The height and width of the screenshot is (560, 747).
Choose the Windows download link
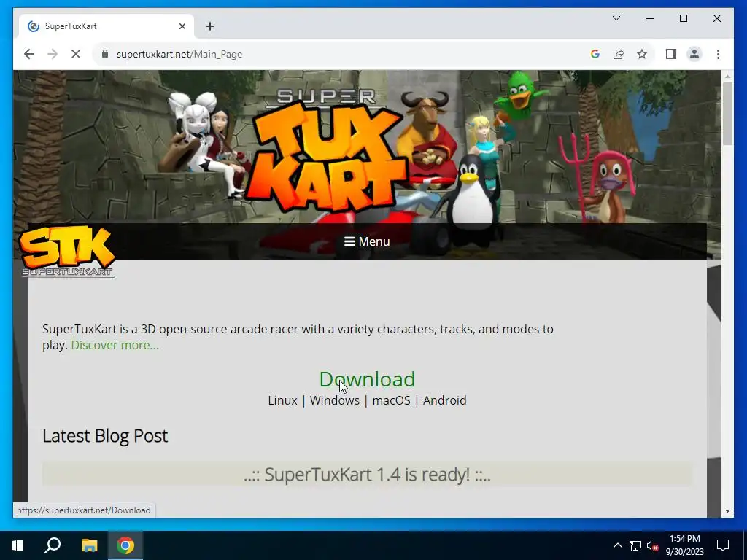pyautogui.click(x=334, y=400)
